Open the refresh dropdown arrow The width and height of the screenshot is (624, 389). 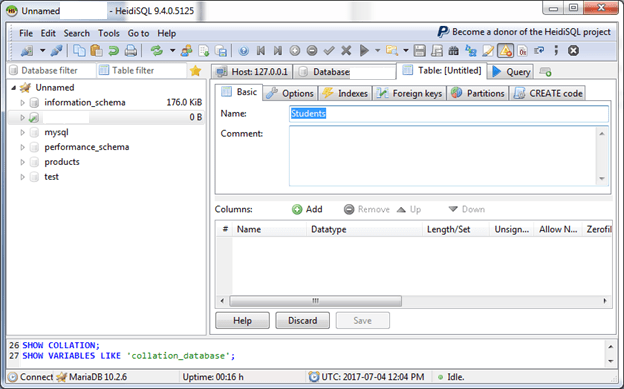tap(172, 51)
